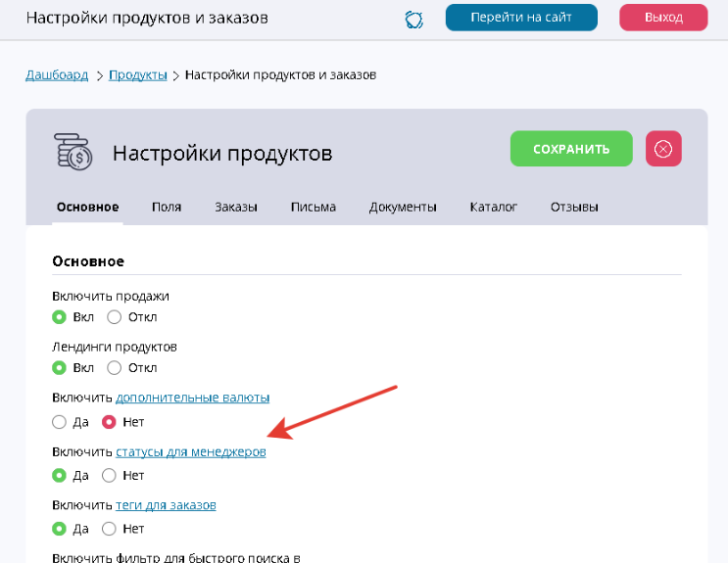This screenshot has width=728, height=563.
Task: Go to the Продукты breadcrumb link
Action: (x=137, y=74)
